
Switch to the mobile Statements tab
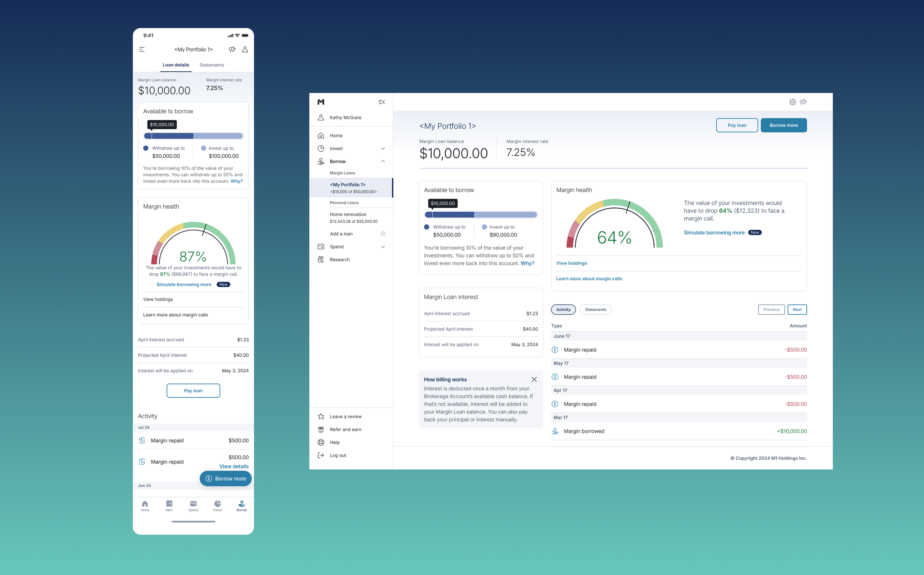[211, 65]
